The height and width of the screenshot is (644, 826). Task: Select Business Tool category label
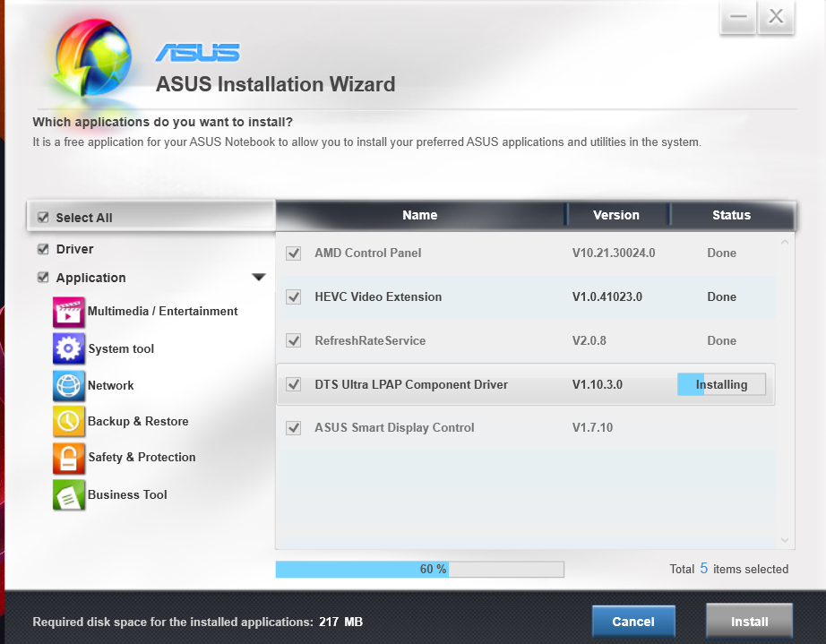127,494
